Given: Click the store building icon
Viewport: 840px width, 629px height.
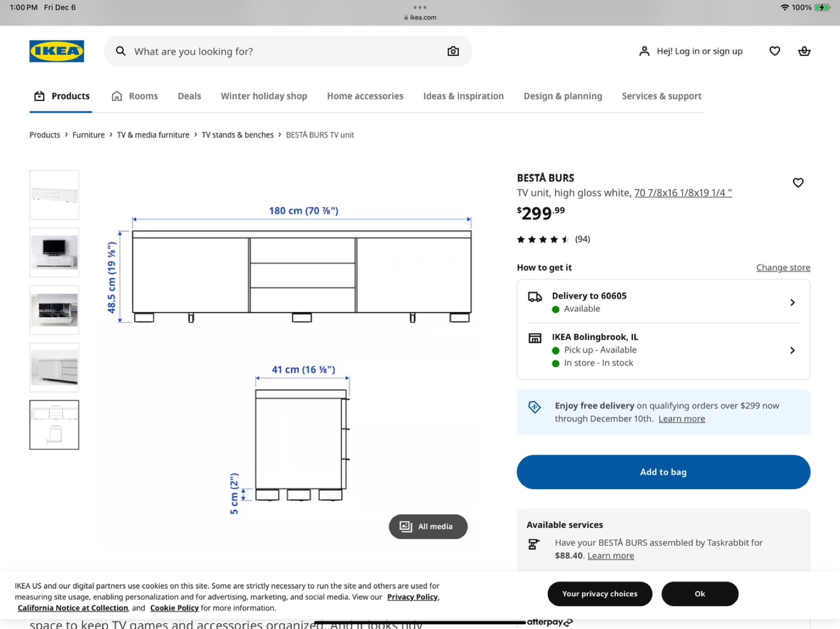Looking at the screenshot, I should point(535,338).
